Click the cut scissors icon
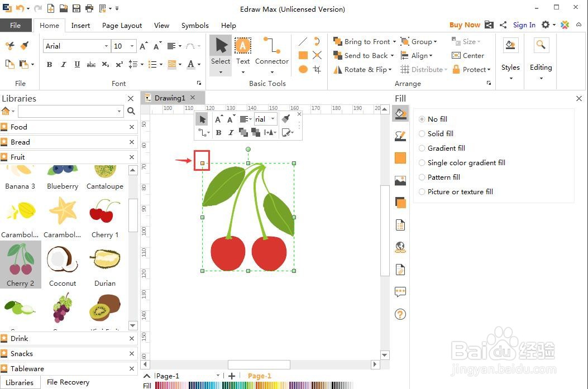The width and height of the screenshot is (588, 389). (x=9, y=46)
